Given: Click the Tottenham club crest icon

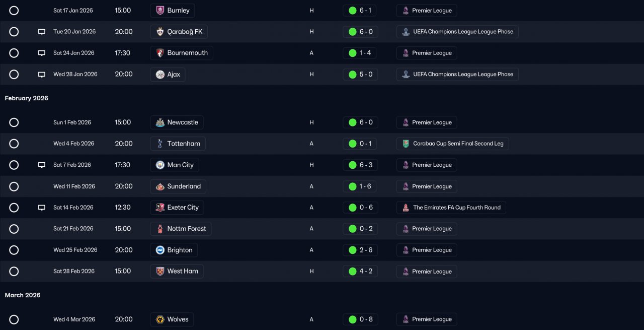Looking at the screenshot, I should pyautogui.click(x=160, y=144).
